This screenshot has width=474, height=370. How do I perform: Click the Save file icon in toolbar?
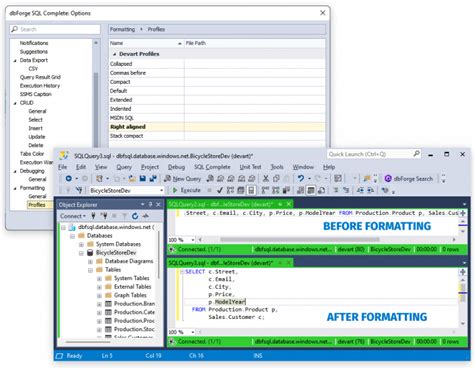click(143, 179)
